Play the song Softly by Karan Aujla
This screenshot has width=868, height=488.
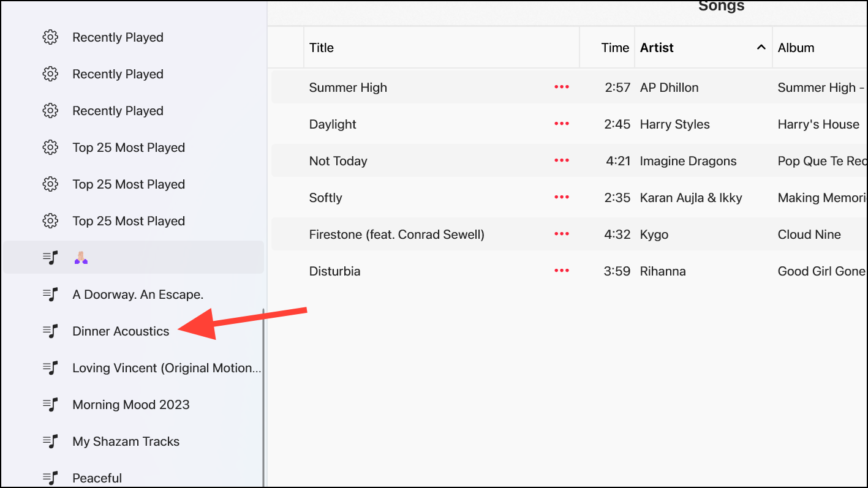coord(325,197)
